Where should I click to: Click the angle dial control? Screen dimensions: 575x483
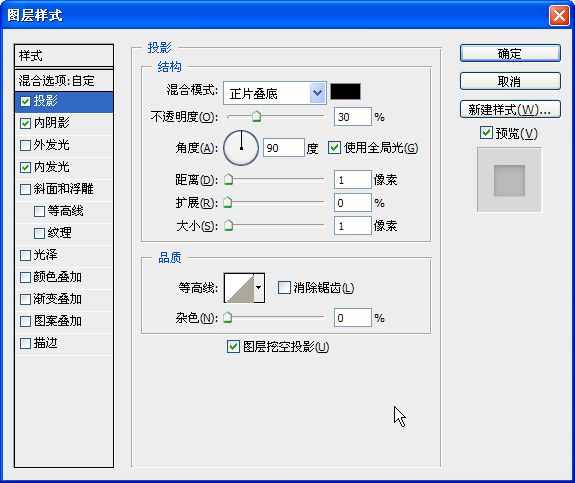(241, 148)
